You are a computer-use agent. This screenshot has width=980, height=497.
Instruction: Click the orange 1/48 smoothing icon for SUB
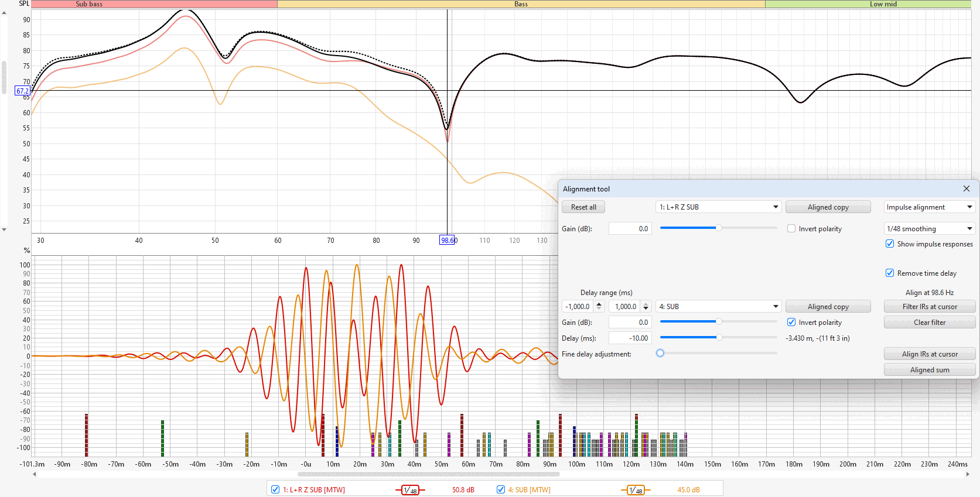(x=636, y=490)
